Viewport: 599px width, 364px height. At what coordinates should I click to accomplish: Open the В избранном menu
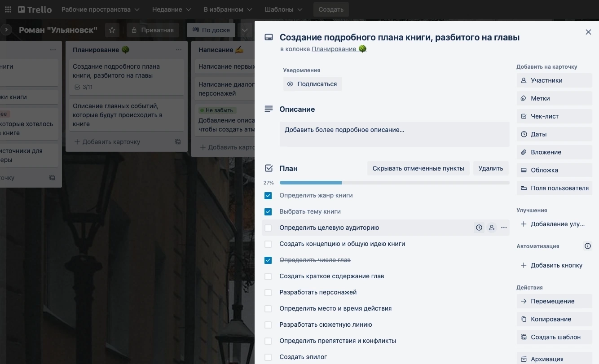228,9
